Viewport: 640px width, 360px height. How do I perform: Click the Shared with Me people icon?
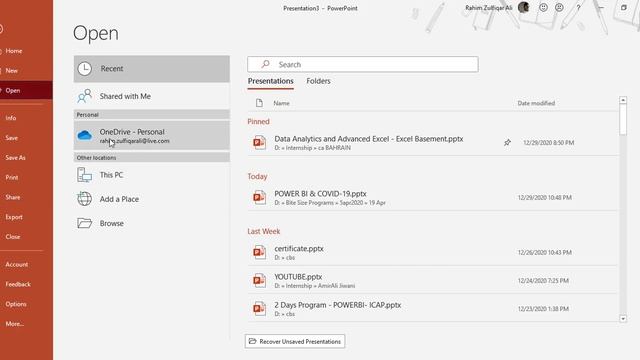pos(84,96)
